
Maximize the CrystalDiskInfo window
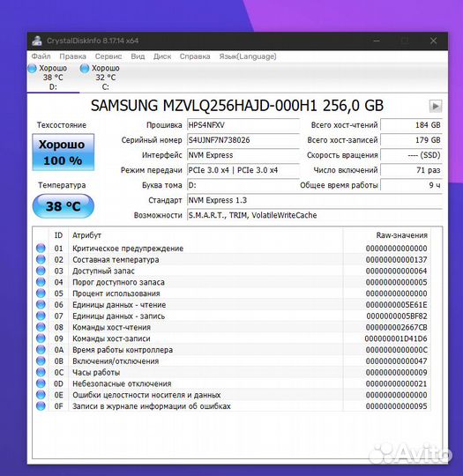click(405, 41)
